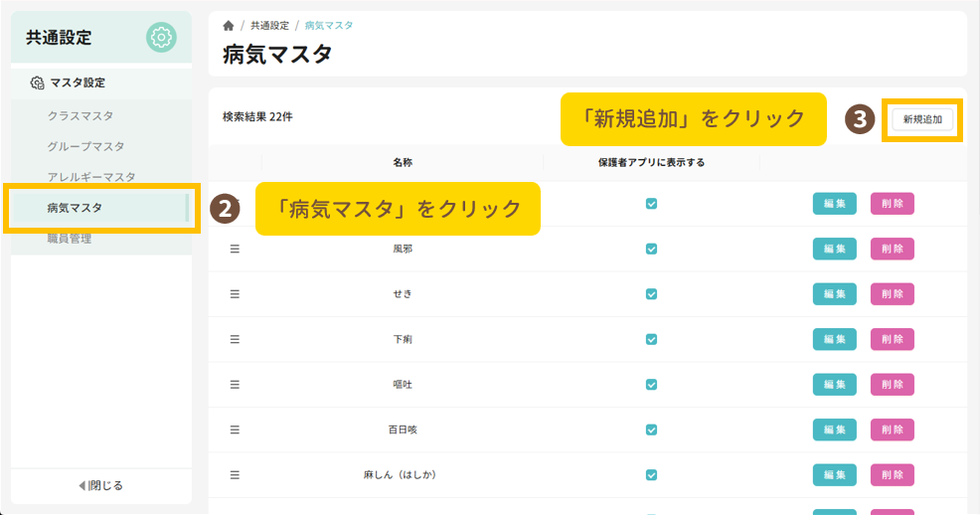Click the drag handle icon for せき row
The width and height of the screenshot is (980, 515).
tap(236, 294)
